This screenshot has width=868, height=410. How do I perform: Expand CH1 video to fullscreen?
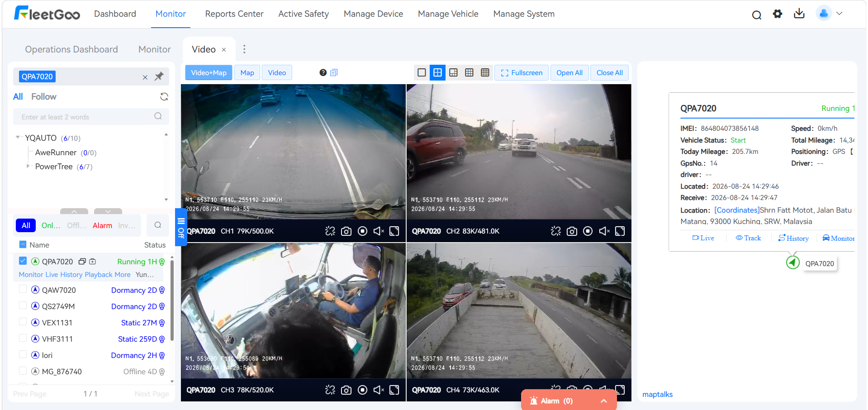pos(394,231)
